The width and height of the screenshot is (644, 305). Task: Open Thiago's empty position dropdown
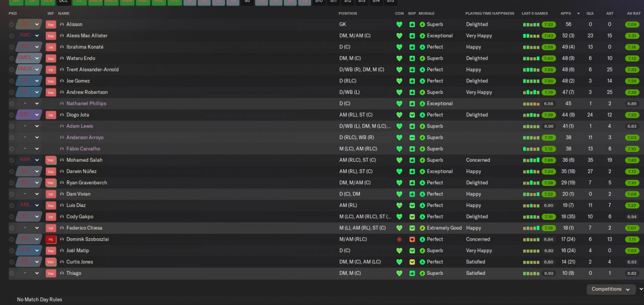(x=29, y=273)
